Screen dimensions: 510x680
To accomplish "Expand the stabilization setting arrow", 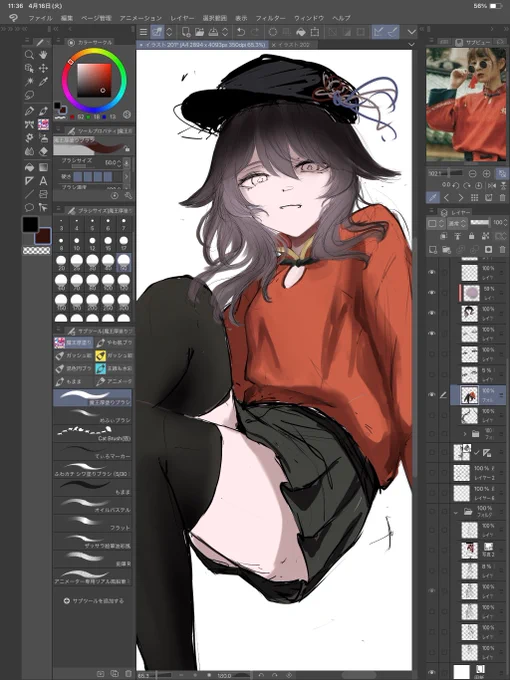I will tap(126, 176).
